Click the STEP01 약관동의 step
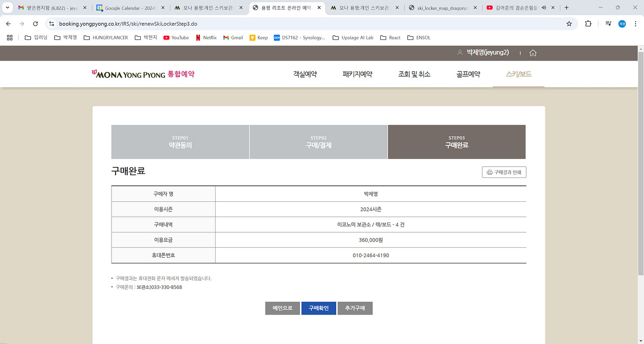The width and height of the screenshot is (644, 344). pos(180,142)
